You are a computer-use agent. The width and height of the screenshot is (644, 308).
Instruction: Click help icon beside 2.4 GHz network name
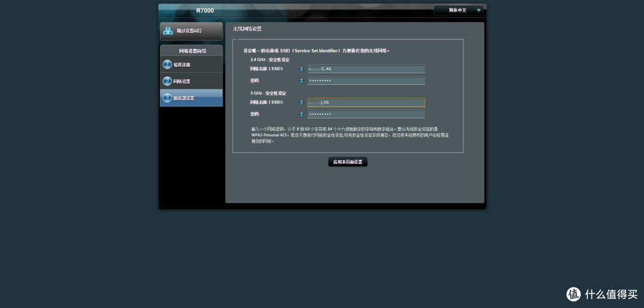[302, 69]
